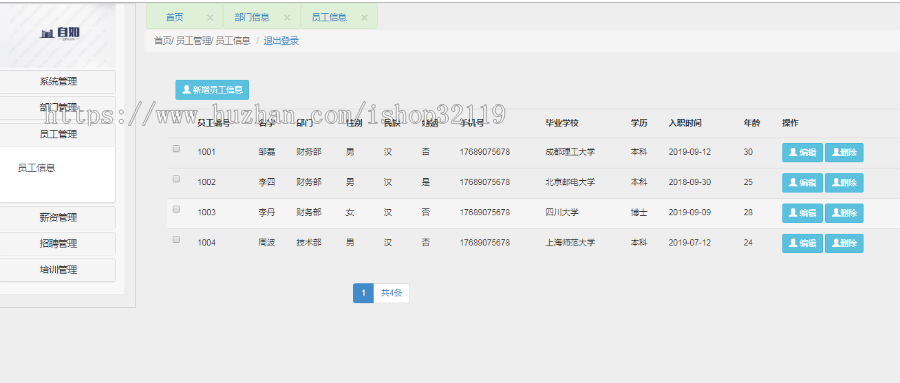Viewport: 900px width, 383px height.
Task: Select employee number 1001 cell
Action: click(x=207, y=152)
